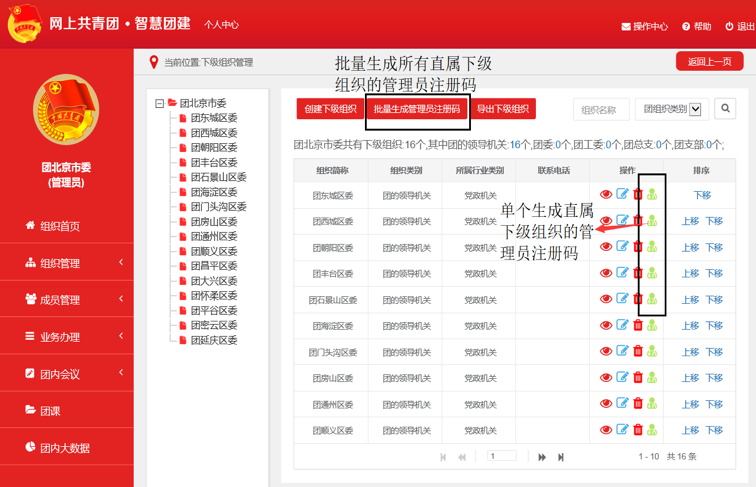View details of 团东城区委 via eye icon

(x=606, y=194)
